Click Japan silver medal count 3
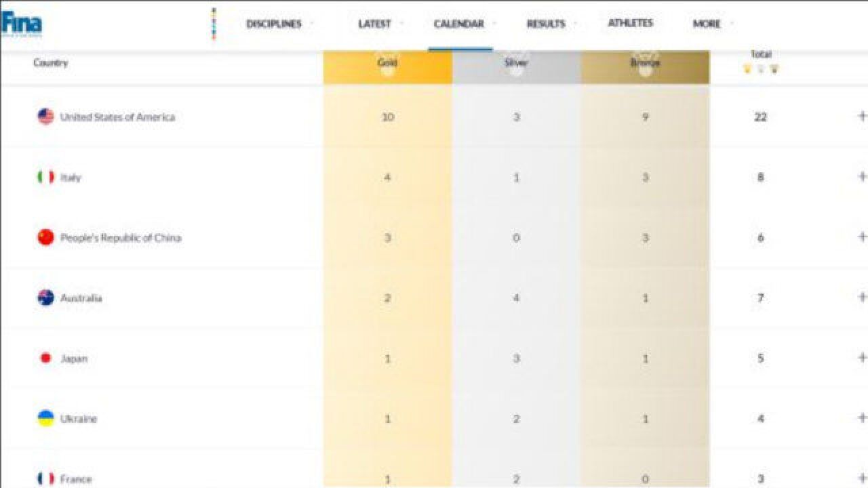The width and height of the screenshot is (868, 488). tap(516, 358)
